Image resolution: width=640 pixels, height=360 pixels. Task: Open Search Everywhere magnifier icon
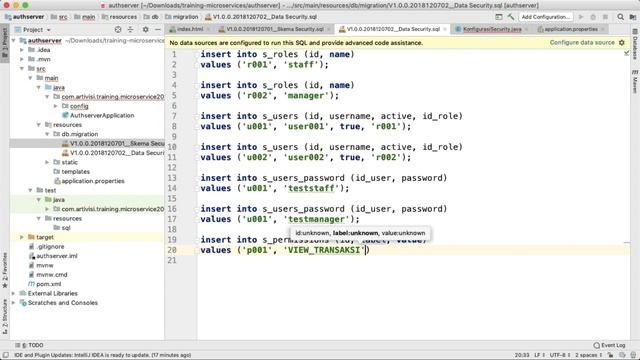pyautogui.click(x=620, y=17)
